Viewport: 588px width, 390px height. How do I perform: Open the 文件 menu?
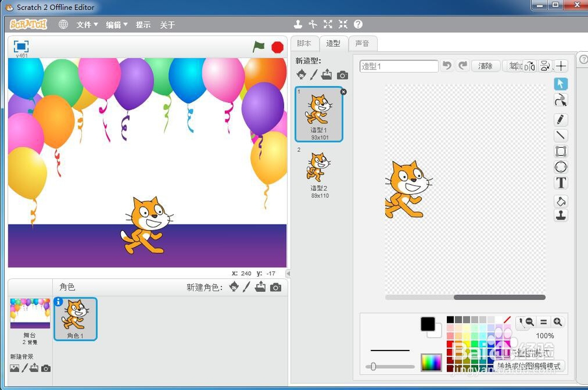click(87, 25)
